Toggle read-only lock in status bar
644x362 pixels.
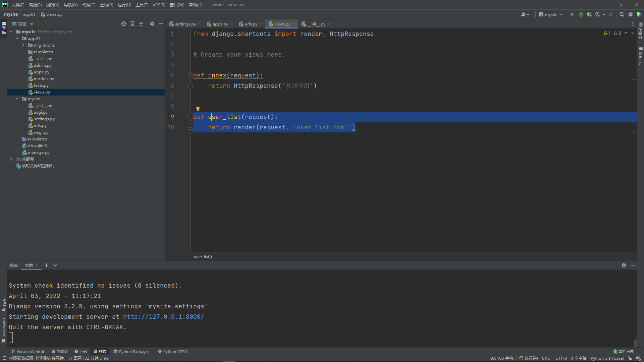(x=630, y=358)
